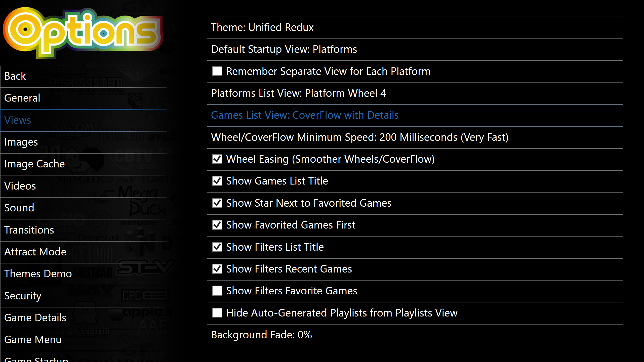The width and height of the screenshot is (644, 362).
Task: Change Platforms List View: Platform Wheel 4
Action: 415,93
